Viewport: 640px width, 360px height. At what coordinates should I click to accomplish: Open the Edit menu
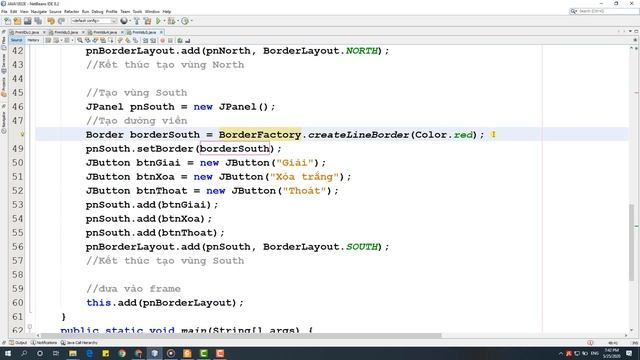click(x=13, y=11)
